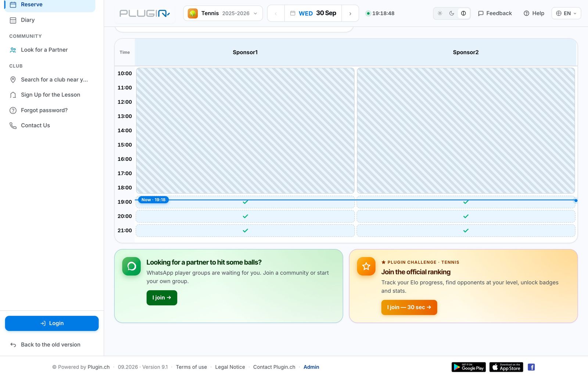
Task: Go to previous day arrow
Action: click(276, 14)
